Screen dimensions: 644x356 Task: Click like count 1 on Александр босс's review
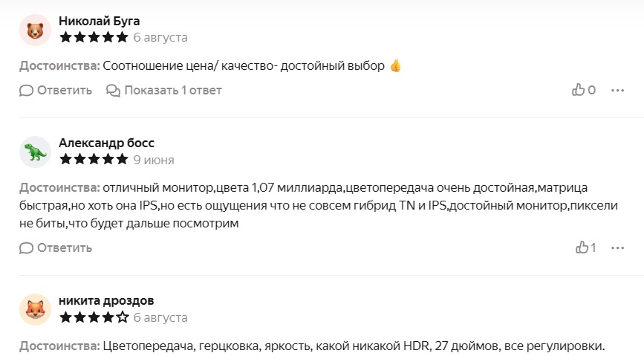pos(593,247)
